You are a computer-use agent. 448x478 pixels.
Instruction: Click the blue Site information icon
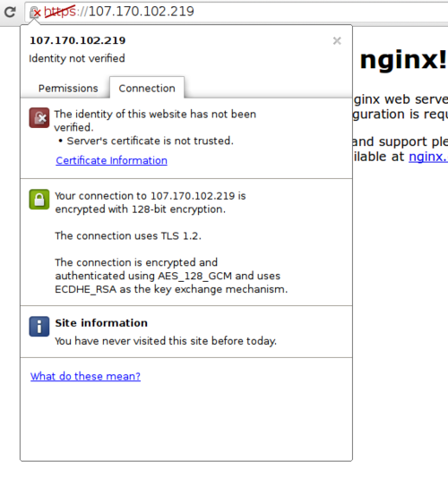[x=39, y=326]
